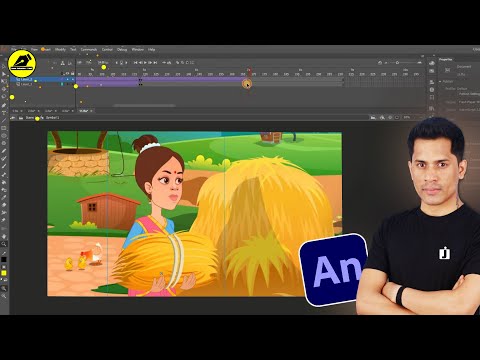Select the Layer_2 layer row
This screenshot has height=360, width=480.
click(43, 80)
